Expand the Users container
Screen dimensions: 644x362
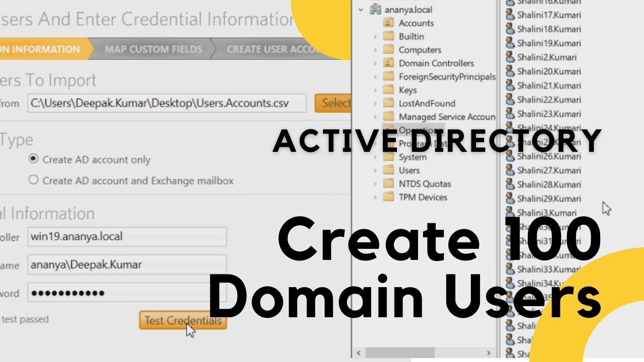coord(375,170)
